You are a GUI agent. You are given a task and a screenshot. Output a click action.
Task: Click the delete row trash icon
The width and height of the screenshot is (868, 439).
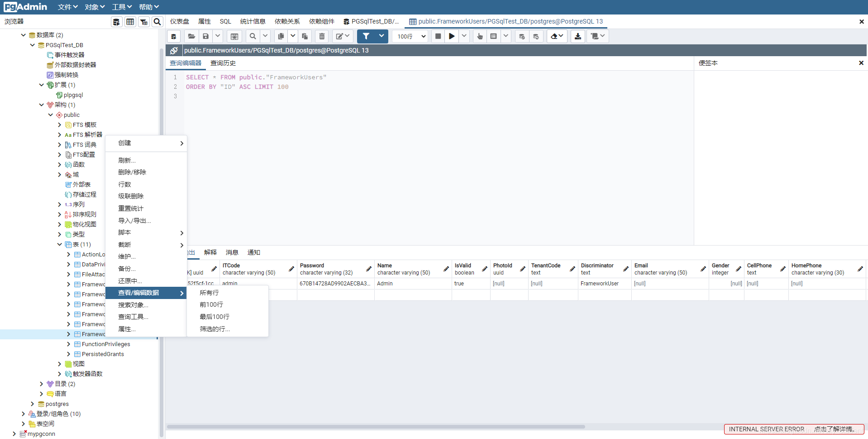(322, 36)
